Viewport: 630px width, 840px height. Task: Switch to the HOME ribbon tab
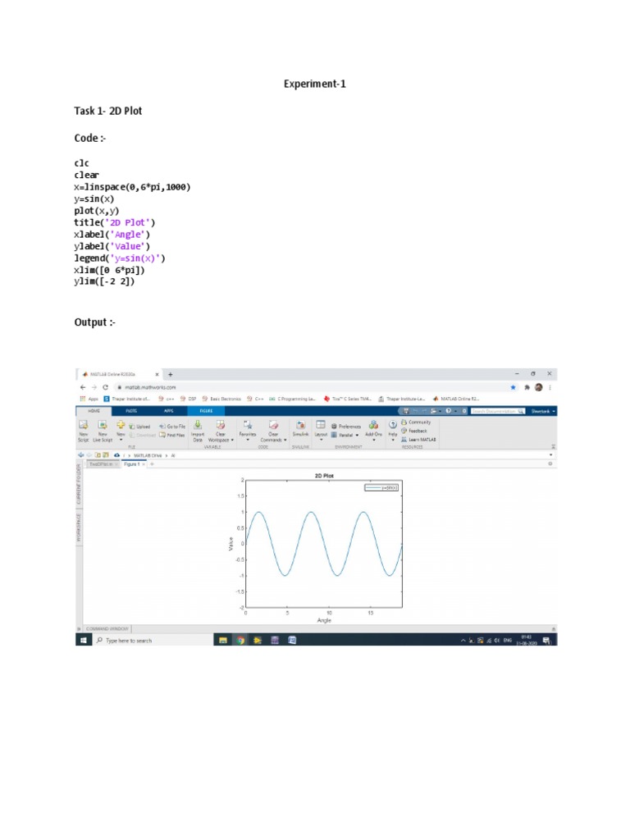click(94, 411)
